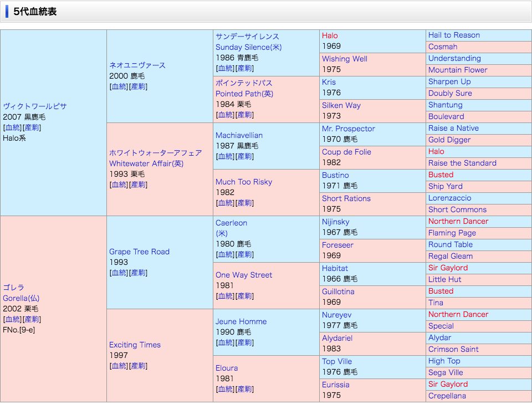Click the Kris link
This screenshot has height=404, width=532.
[329, 82]
